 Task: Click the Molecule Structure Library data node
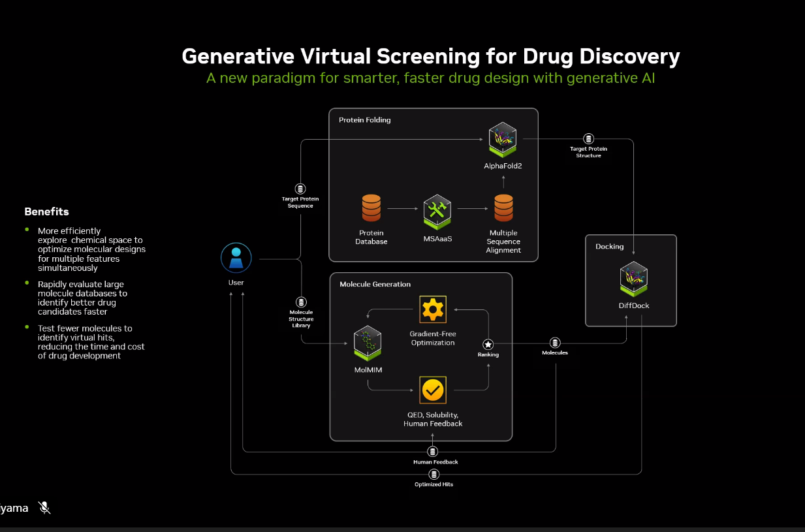(301, 302)
